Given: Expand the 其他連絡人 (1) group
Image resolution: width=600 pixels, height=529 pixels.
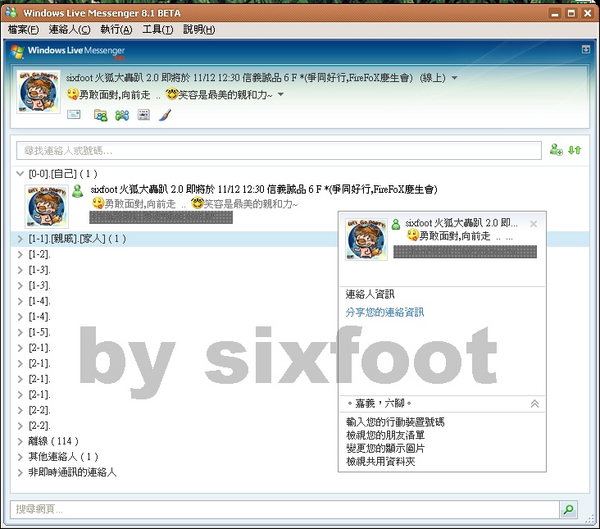Looking at the screenshot, I should click(x=20, y=457).
